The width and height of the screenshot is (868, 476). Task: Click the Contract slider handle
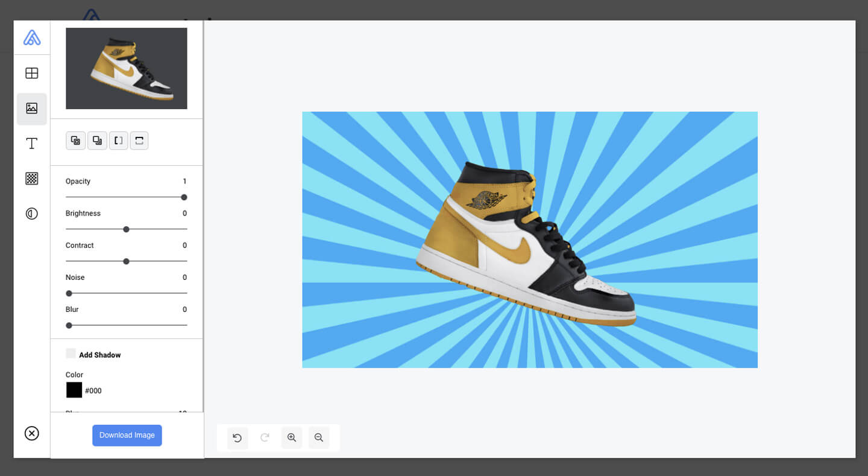pyautogui.click(x=127, y=261)
